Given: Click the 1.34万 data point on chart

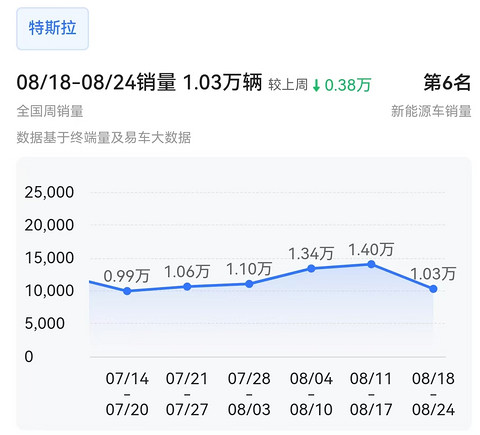Looking at the screenshot, I should point(311,268).
